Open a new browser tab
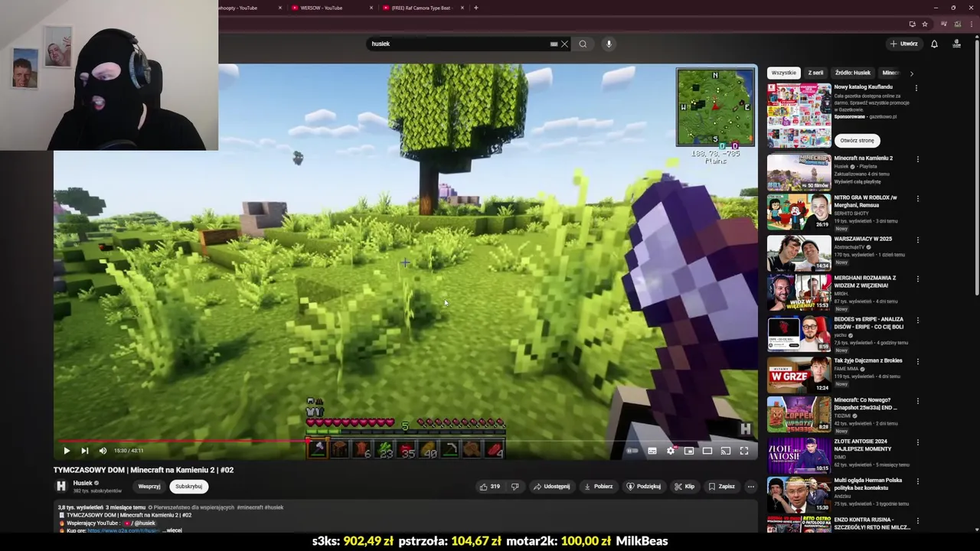This screenshot has height=551, width=980. coord(475,8)
